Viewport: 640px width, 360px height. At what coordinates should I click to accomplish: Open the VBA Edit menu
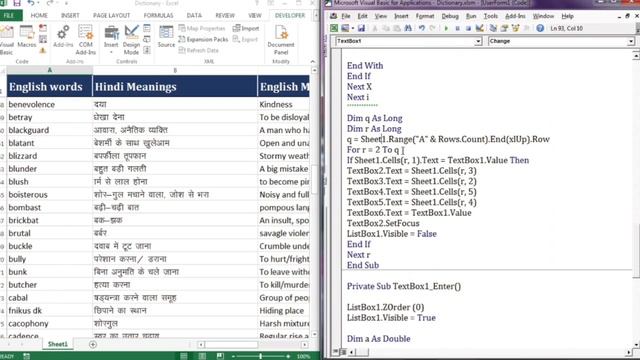tap(362, 16)
